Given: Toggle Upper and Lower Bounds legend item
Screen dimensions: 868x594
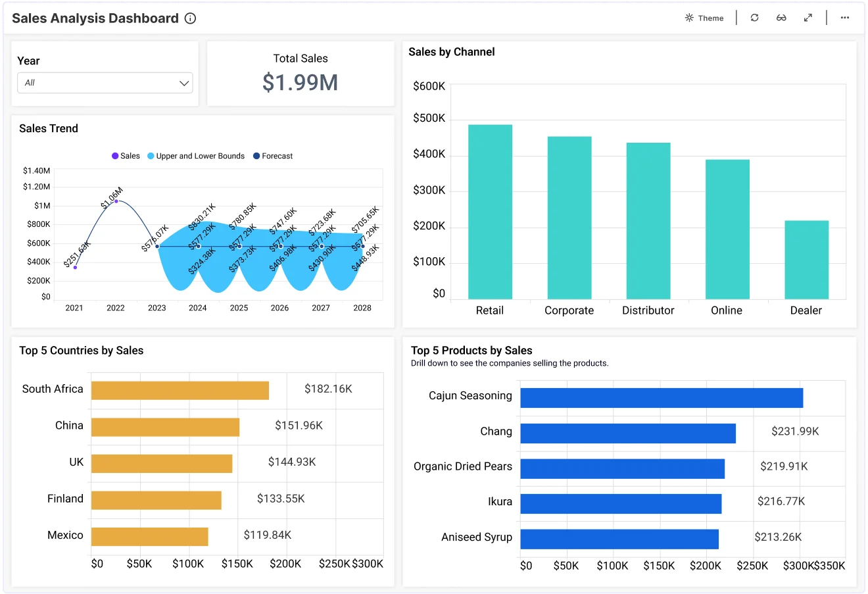Looking at the screenshot, I should tap(196, 156).
